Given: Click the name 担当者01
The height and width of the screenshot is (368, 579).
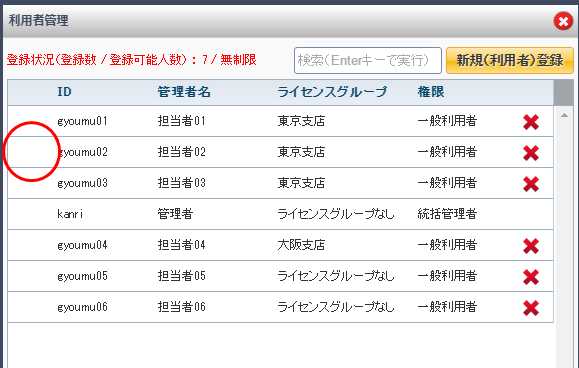Looking at the screenshot, I should tap(182, 121).
